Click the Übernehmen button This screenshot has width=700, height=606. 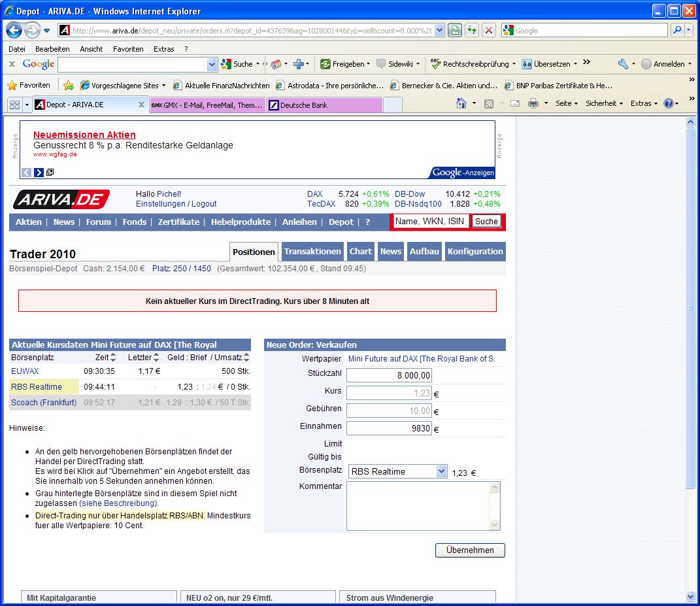(470, 550)
